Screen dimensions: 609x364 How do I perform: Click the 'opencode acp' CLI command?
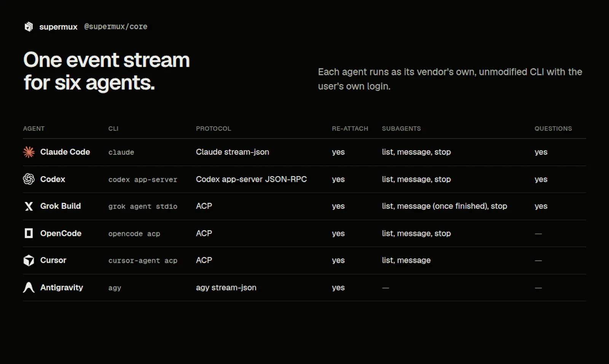pos(134,234)
